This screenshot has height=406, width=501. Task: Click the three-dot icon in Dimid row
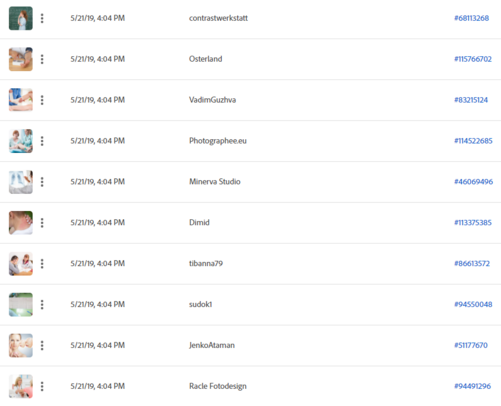pyautogui.click(x=42, y=223)
